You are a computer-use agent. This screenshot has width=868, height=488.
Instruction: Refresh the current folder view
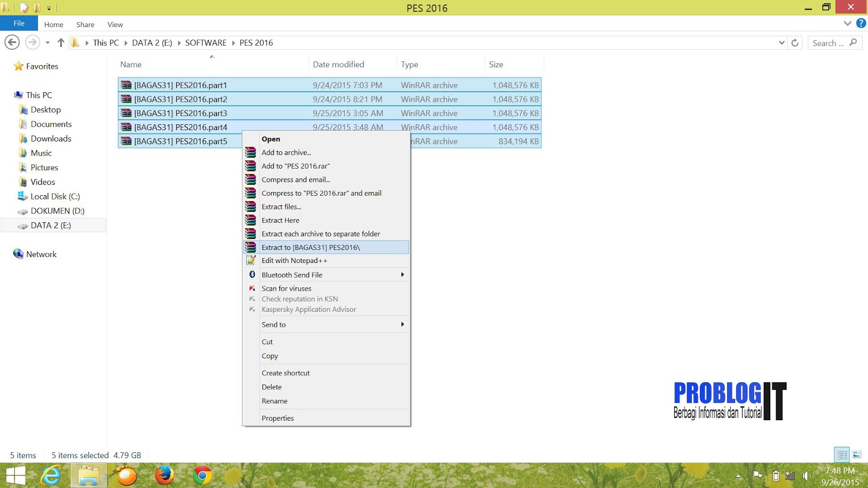pos(795,43)
